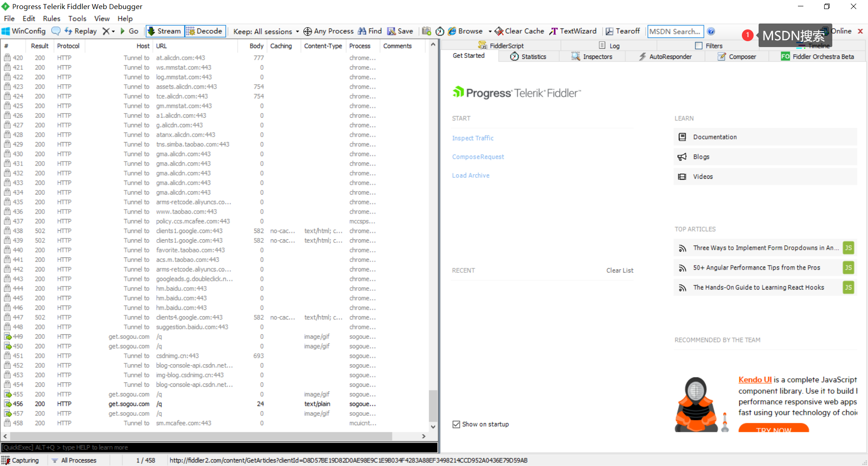Switch to the AutoResponder tab
Screen dimensions: 868x466
click(665, 57)
